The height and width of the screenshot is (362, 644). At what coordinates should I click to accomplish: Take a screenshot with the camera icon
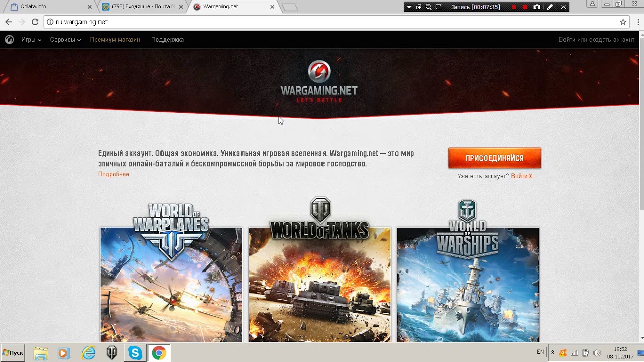point(537,7)
